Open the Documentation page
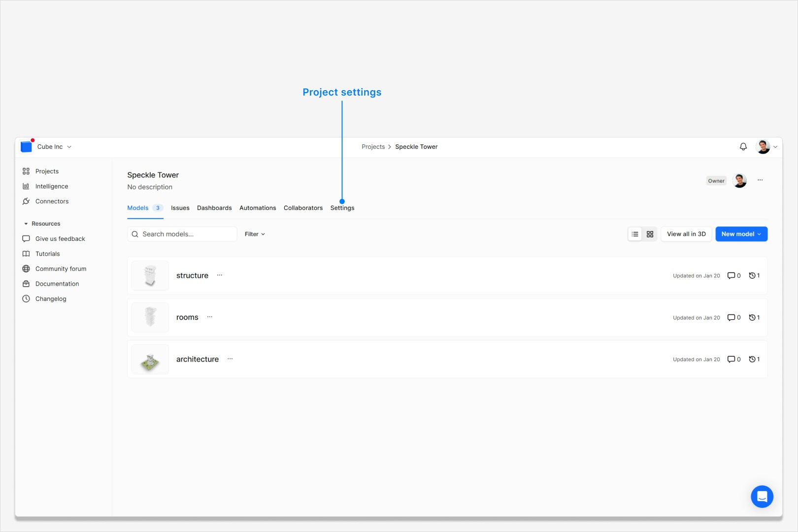 point(57,283)
